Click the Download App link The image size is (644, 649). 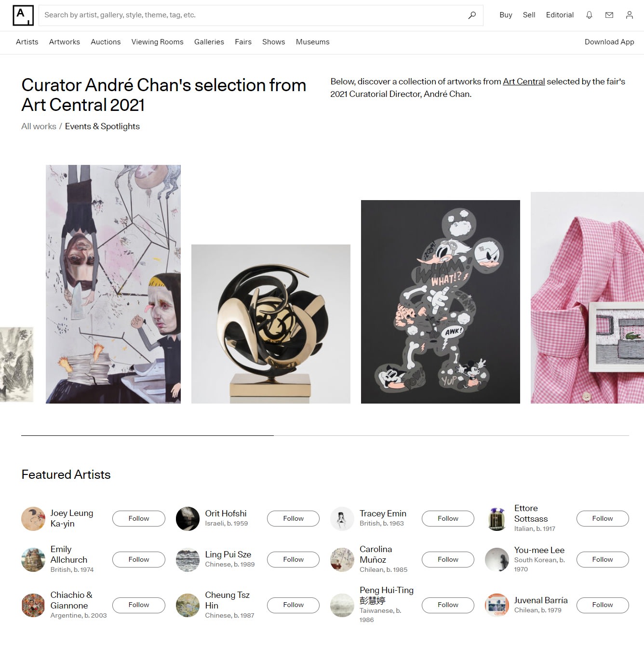(x=609, y=42)
